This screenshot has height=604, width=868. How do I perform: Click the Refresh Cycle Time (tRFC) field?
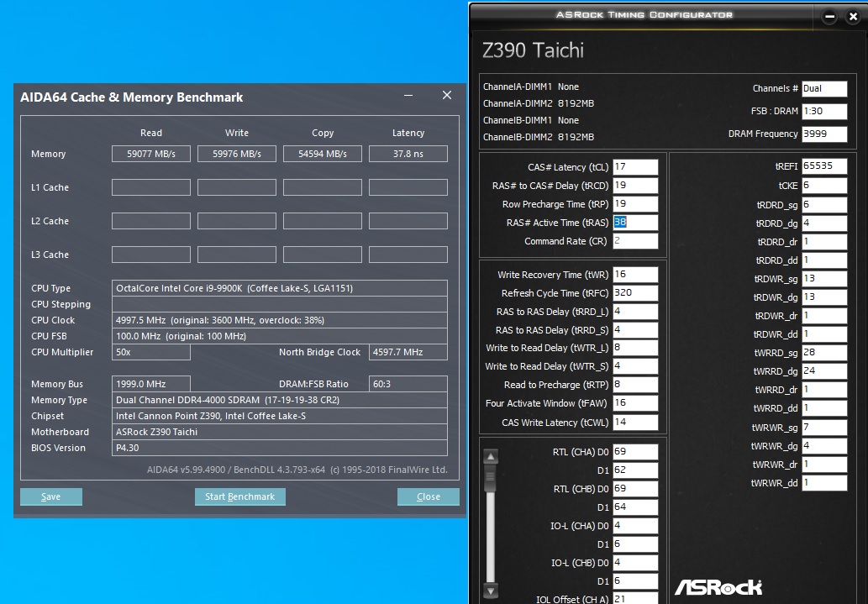pos(635,293)
